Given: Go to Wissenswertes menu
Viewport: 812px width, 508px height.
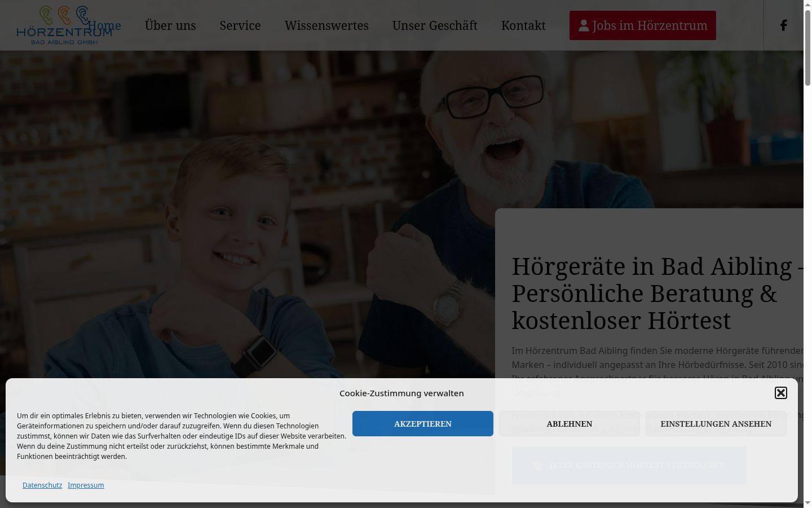Looking at the screenshot, I should (326, 25).
